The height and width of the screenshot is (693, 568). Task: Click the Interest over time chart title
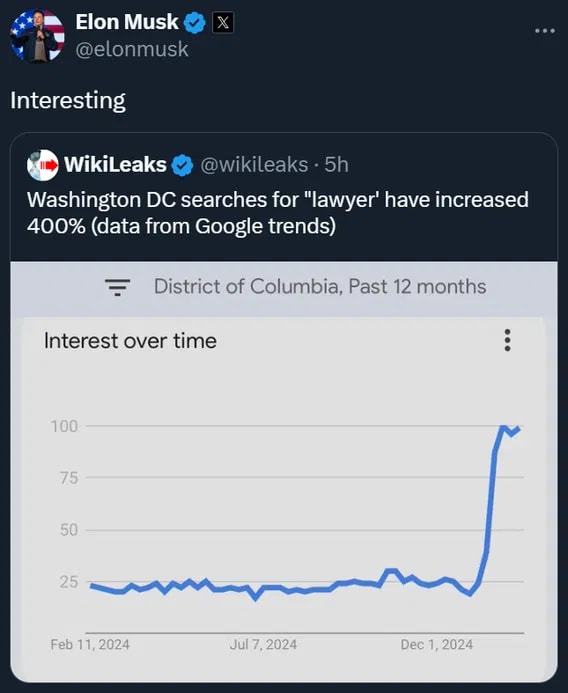click(130, 341)
